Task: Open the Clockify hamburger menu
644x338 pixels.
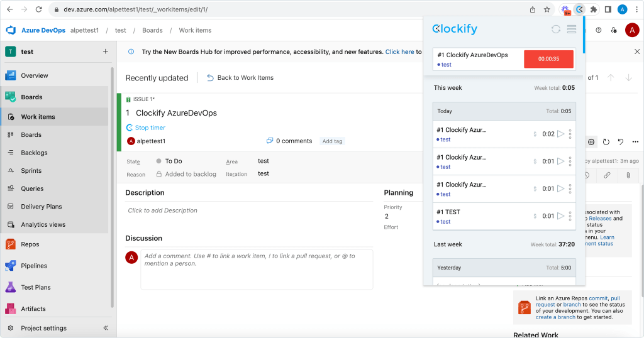Action: tap(571, 29)
